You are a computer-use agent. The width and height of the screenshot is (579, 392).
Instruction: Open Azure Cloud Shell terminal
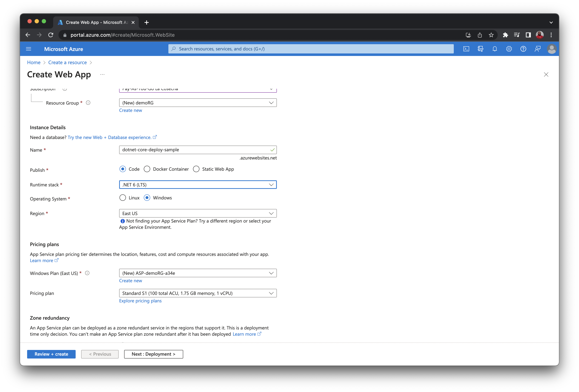click(x=466, y=49)
